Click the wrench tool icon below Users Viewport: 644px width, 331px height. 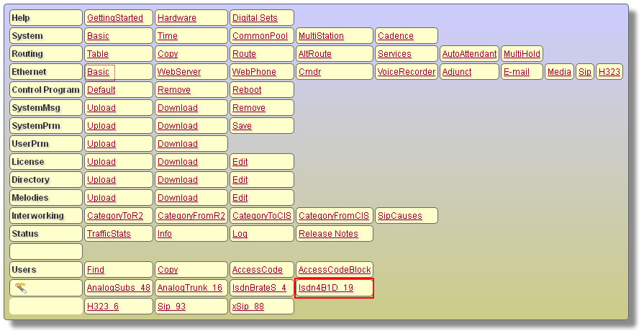tap(20, 288)
